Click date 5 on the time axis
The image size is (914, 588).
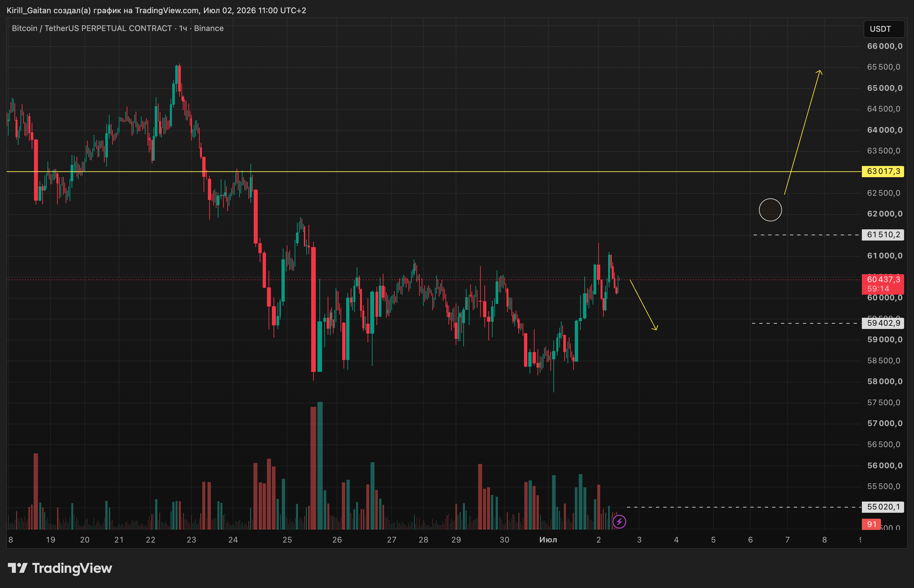(x=713, y=540)
